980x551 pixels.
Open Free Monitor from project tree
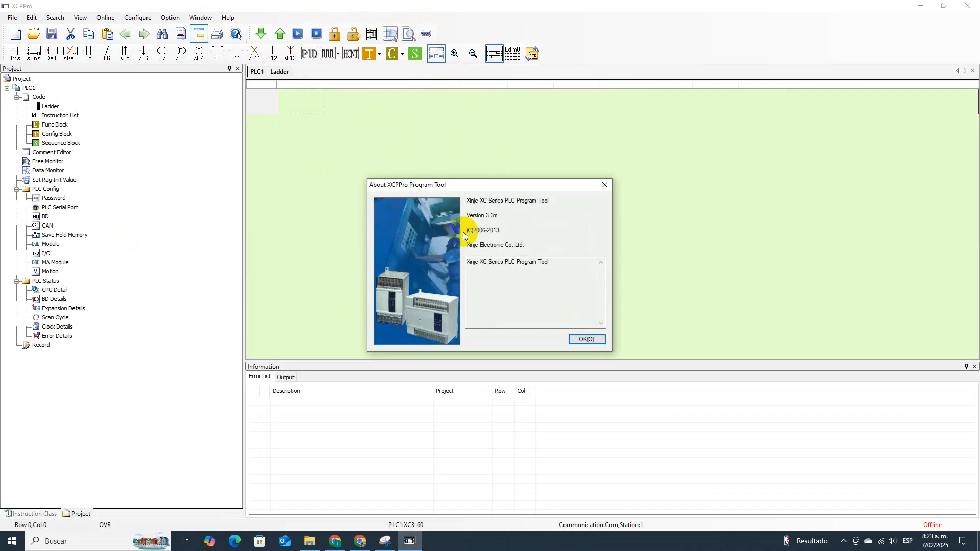point(47,162)
